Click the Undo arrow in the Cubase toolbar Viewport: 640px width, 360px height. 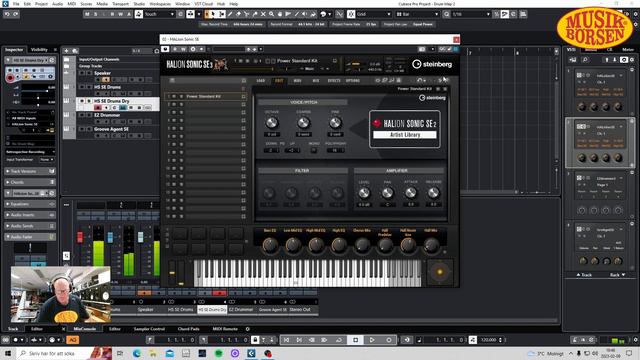pos(7,14)
